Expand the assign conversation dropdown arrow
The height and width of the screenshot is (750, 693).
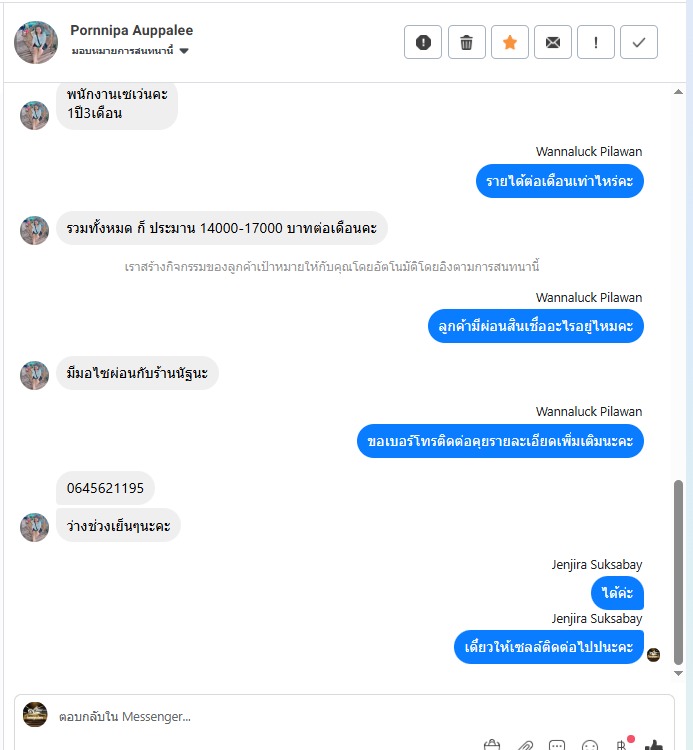coord(184,51)
